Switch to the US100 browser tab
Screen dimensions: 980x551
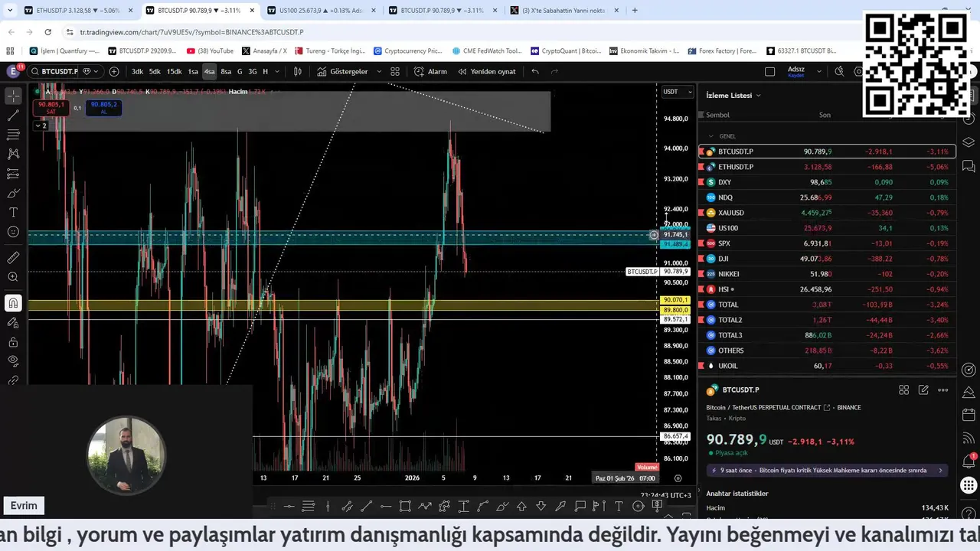[320, 11]
